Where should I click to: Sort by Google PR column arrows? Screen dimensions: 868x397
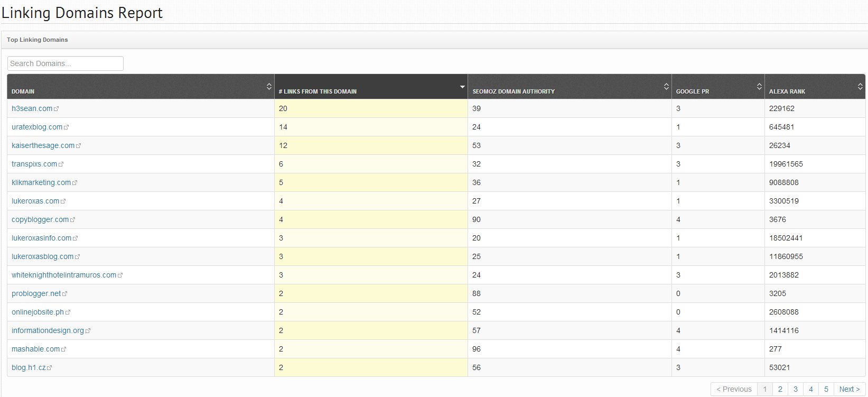tap(759, 87)
